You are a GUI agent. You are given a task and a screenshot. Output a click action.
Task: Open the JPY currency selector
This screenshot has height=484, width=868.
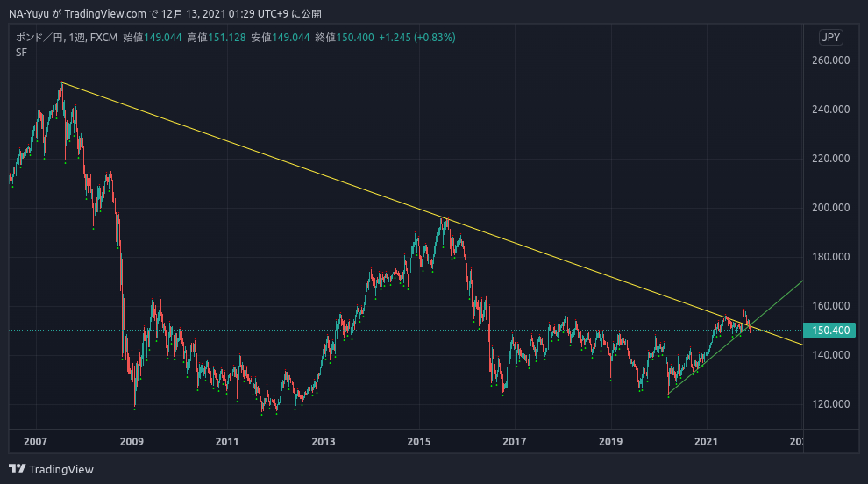tap(830, 37)
